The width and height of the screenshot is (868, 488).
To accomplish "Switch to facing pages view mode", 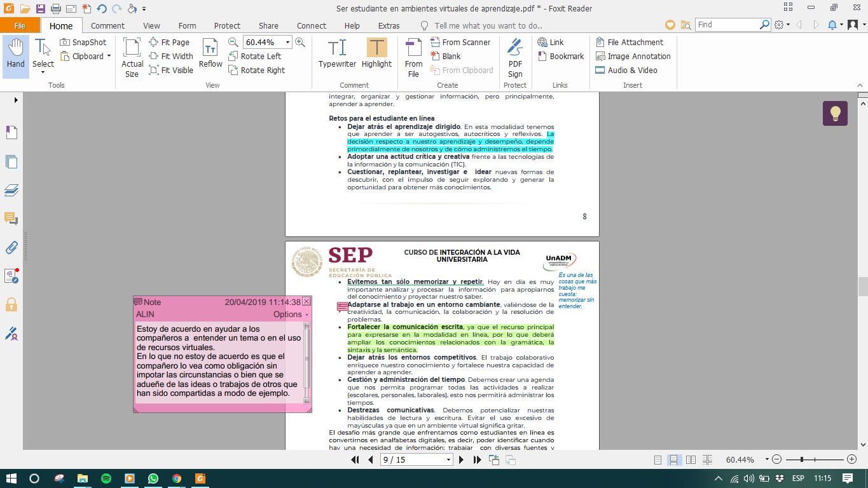I will click(691, 459).
